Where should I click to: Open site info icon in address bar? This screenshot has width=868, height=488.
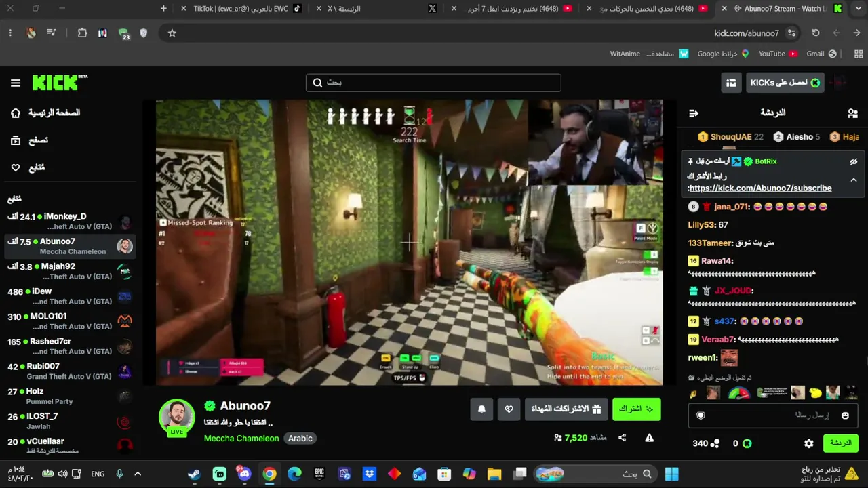(791, 33)
